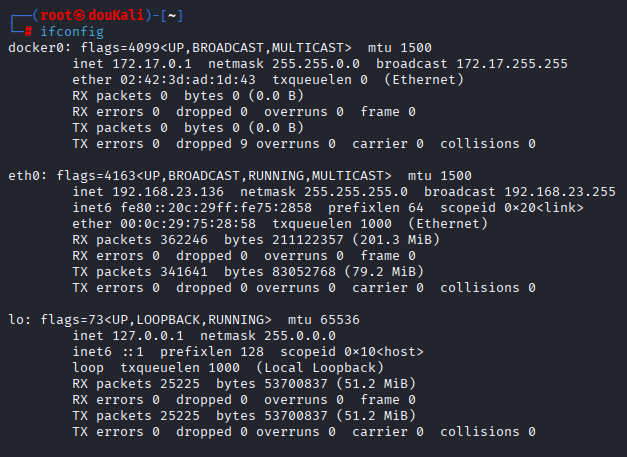Click the broadcast address 192.168.23.255
Viewport: 627px width, 457px height.
pos(560,191)
